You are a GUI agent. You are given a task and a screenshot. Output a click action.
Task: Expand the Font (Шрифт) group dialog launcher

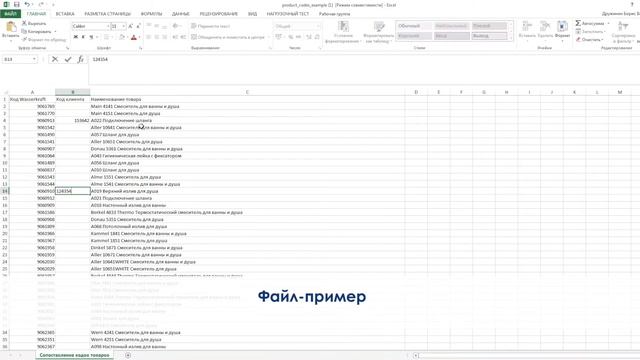tap(140, 48)
